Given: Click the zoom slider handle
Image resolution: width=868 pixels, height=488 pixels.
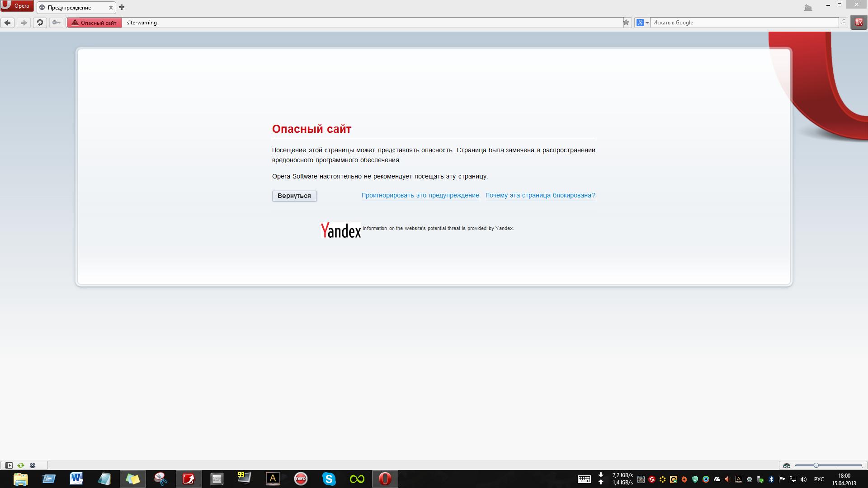Looking at the screenshot, I should point(816,465).
